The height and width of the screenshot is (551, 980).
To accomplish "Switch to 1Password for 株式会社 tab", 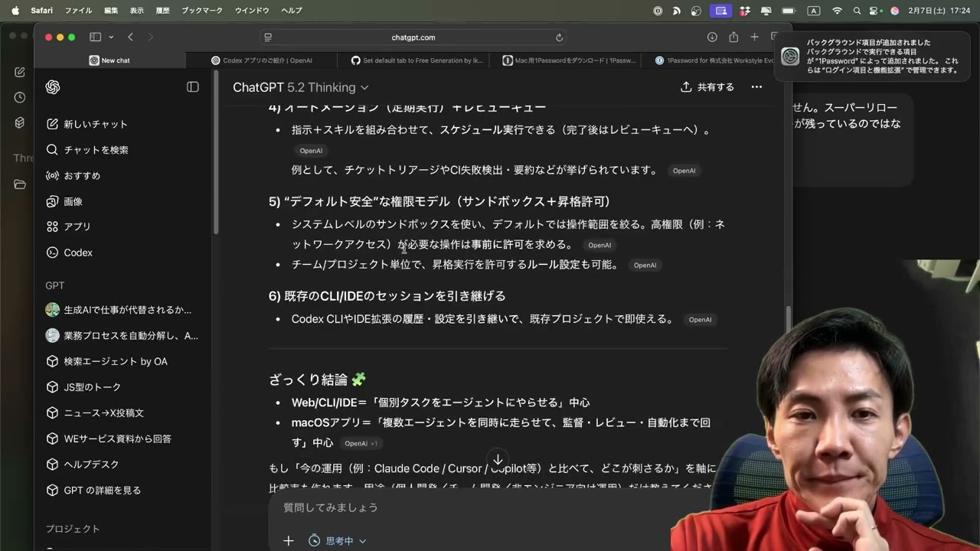I will pyautogui.click(x=715, y=60).
